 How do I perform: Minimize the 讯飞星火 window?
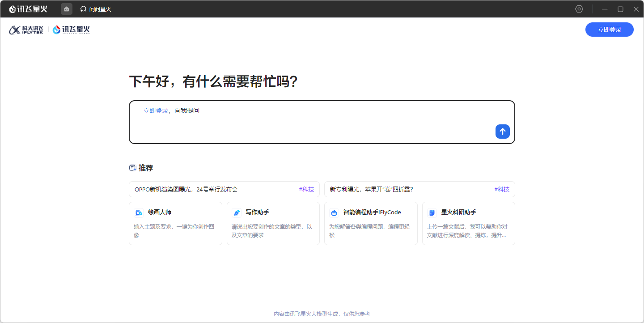click(x=605, y=9)
